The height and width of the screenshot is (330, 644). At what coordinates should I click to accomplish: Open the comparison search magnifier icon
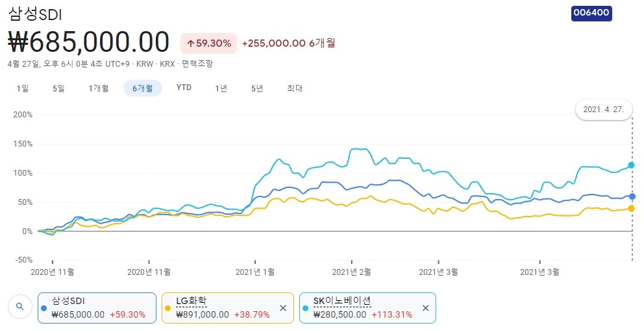(x=19, y=306)
